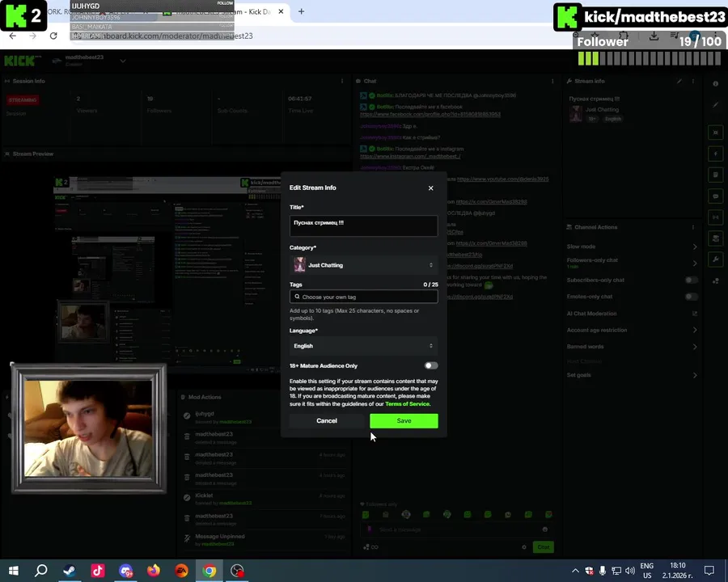Open OBS Studio from the taskbar

(x=237, y=571)
